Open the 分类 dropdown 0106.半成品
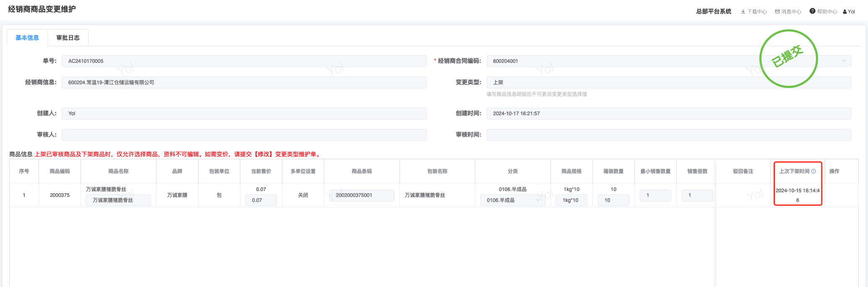 click(513, 200)
